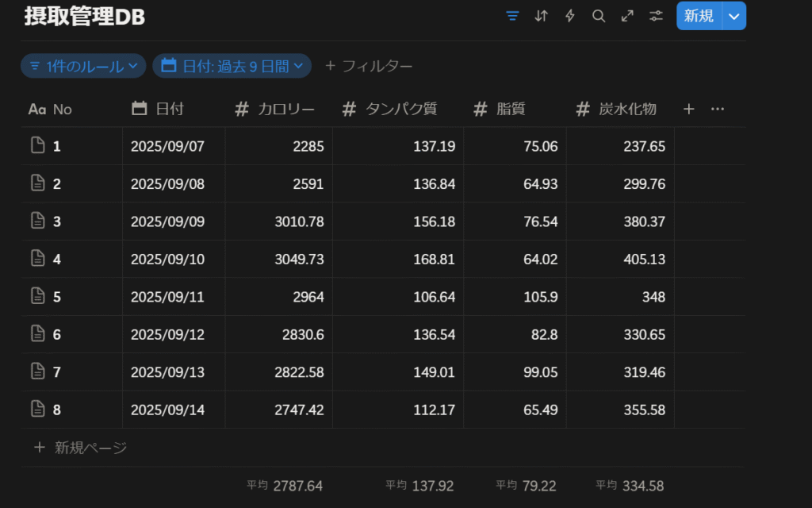The width and height of the screenshot is (812, 508).
Task: Click + 新規ページ to add row
Action: pos(80,448)
